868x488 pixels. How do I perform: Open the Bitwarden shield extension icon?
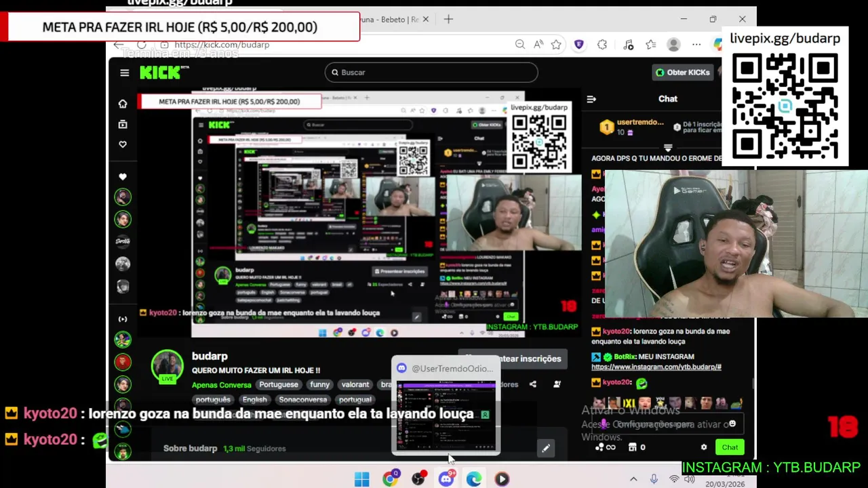coord(578,45)
